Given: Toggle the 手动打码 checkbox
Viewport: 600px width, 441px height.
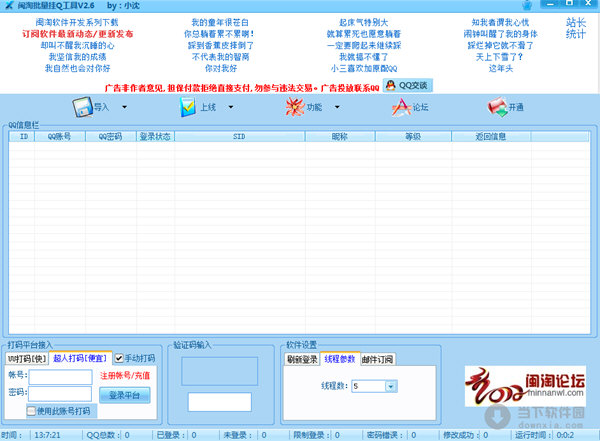Looking at the screenshot, I should 119,358.
